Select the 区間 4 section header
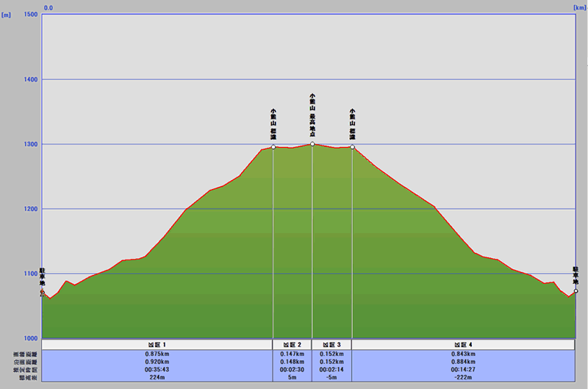588x389 pixels. [464, 344]
